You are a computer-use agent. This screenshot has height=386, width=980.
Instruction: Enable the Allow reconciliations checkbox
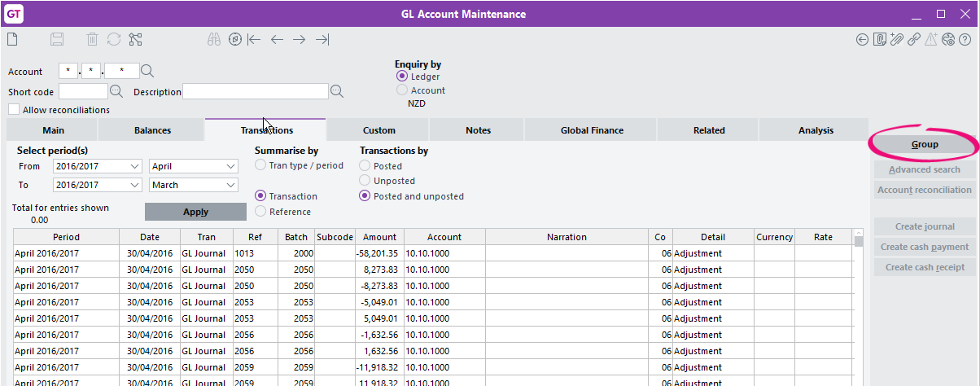click(14, 110)
